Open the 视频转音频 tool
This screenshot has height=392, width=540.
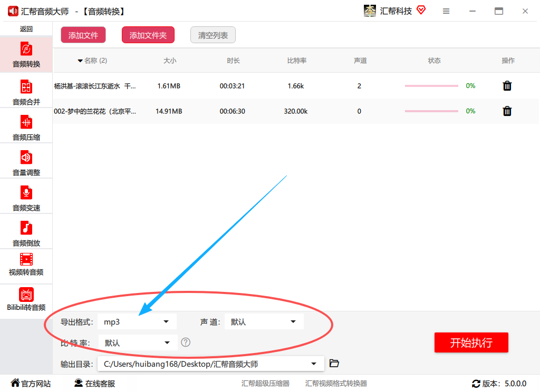[26, 264]
